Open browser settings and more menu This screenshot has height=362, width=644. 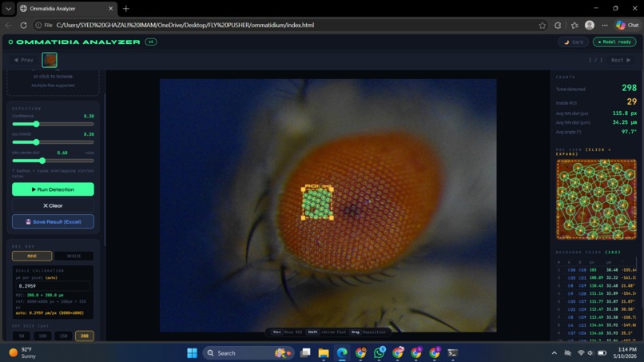tap(605, 25)
